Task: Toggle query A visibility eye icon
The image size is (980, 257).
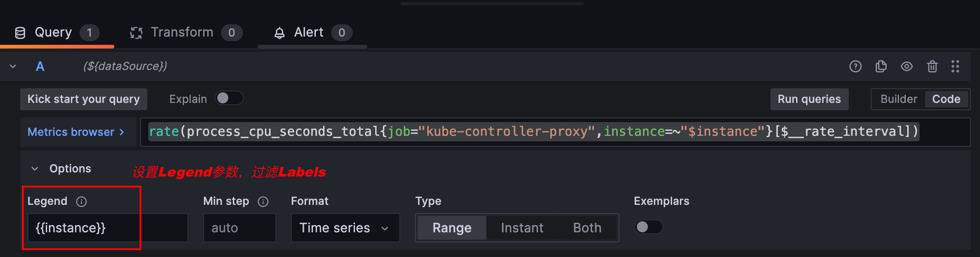Action: click(x=906, y=67)
